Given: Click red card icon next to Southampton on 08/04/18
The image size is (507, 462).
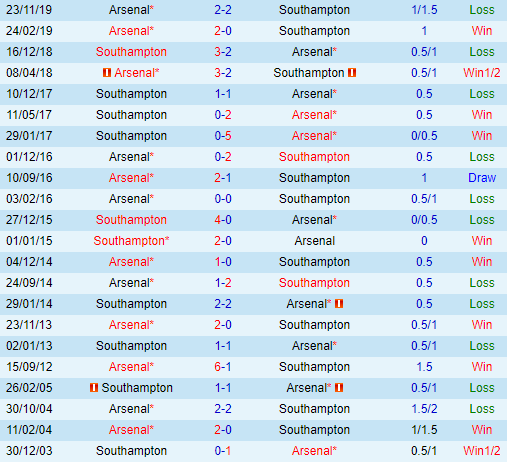Looking at the screenshot, I should tap(352, 72).
